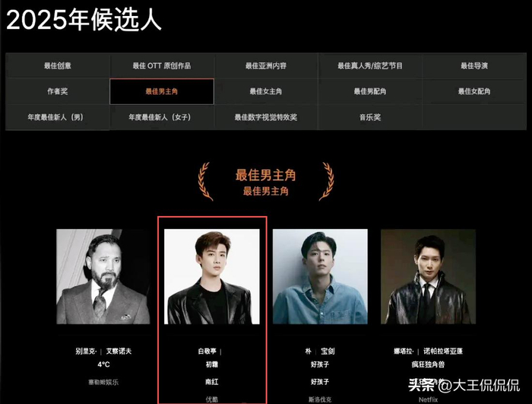
Task: Click the 白敬亭 name link
Action: (x=207, y=352)
